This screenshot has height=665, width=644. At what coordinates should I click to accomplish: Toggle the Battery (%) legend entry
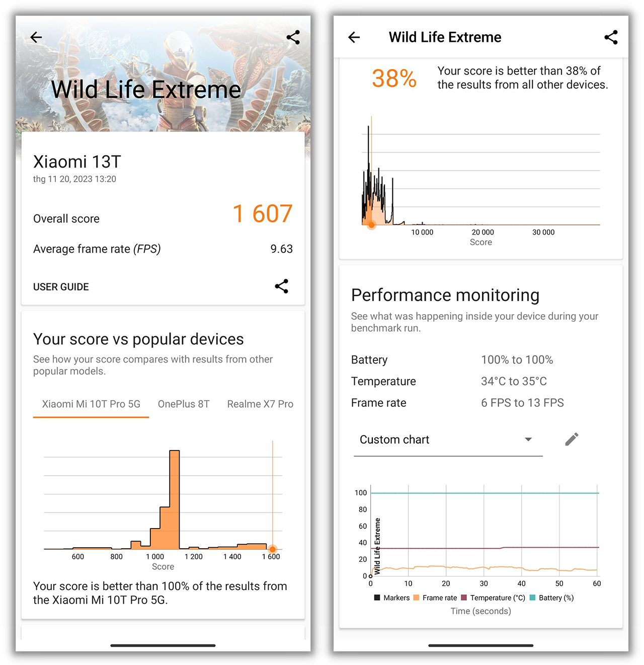[x=551, y=598]
